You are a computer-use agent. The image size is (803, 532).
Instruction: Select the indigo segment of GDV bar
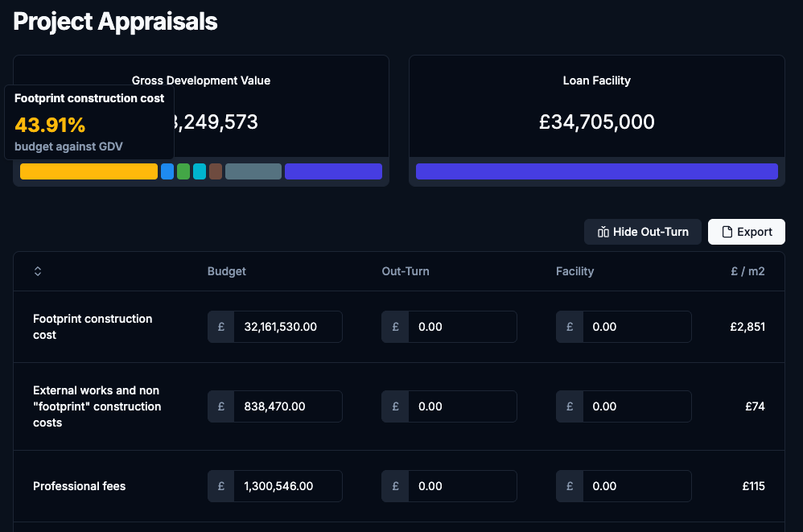tap(333, 171)
